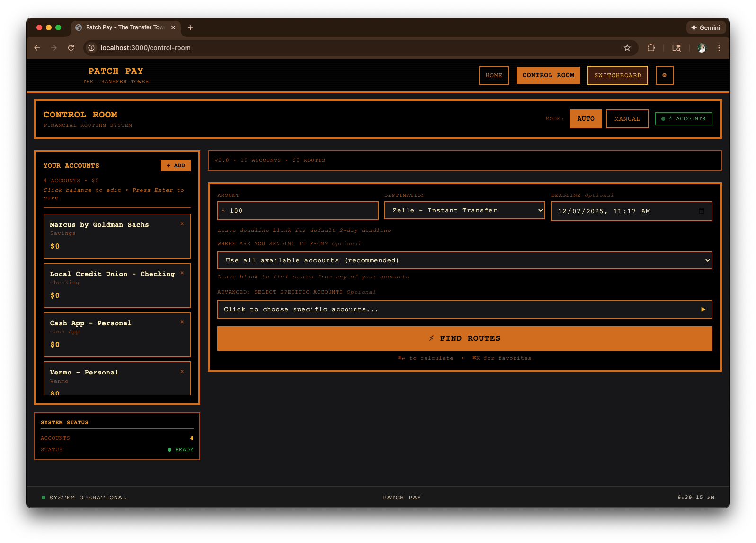Expand the choose specific accounts selector

pyautogui.click(x=464, y=309)
